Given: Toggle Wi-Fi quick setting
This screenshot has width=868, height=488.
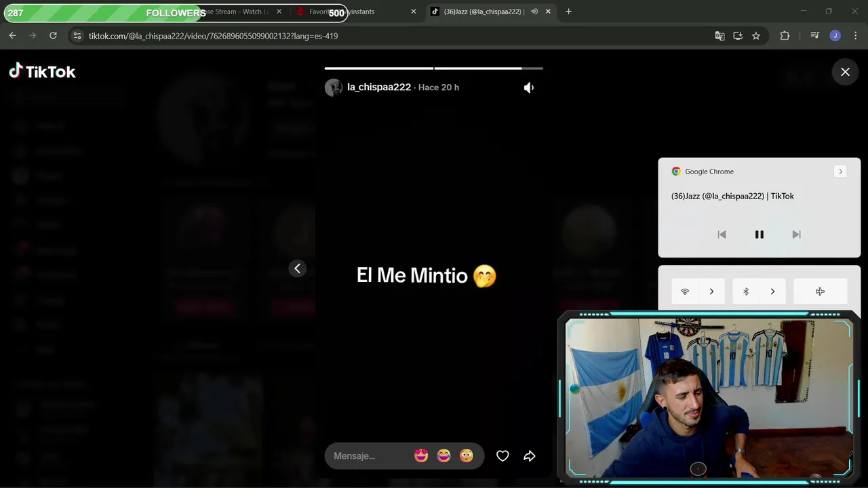Looking at the screenshot, I should tap(685, 291).
